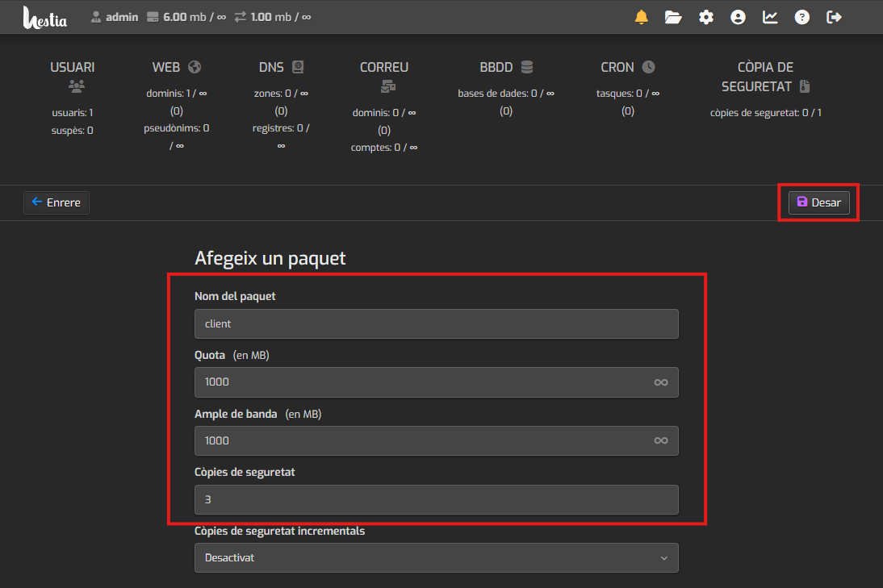
Task: Open the user profile icon
Action: coord(738,17)
